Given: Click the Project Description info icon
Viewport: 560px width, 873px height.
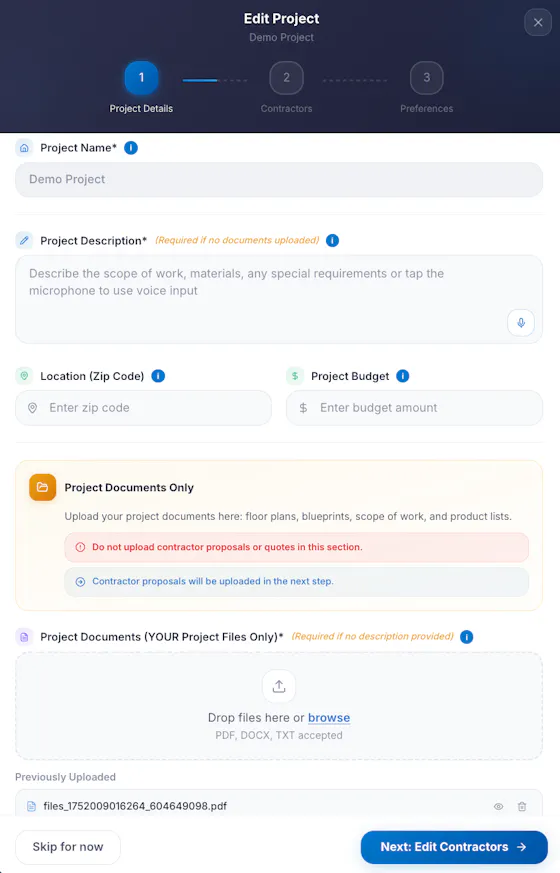Looking at the screenshot, I should [x=332, y=241].
